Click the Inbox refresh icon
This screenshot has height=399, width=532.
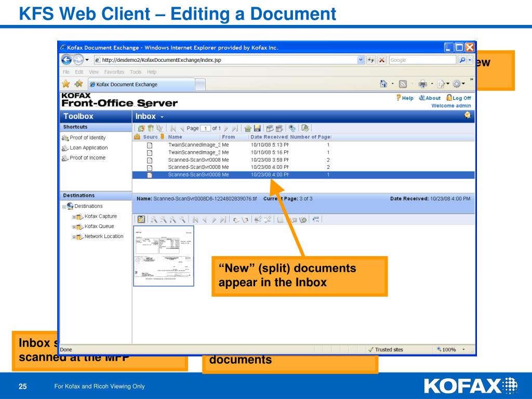pos(141,128)
